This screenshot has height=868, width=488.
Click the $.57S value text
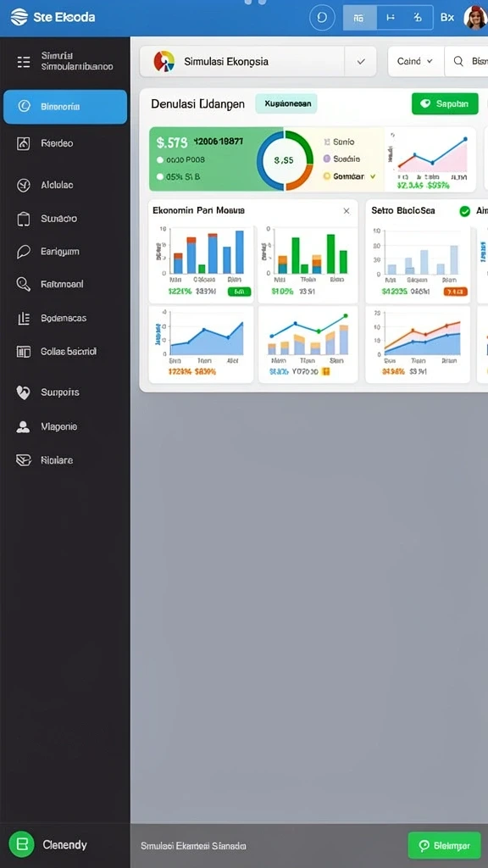pyautogui.click(x=172, y=142)
